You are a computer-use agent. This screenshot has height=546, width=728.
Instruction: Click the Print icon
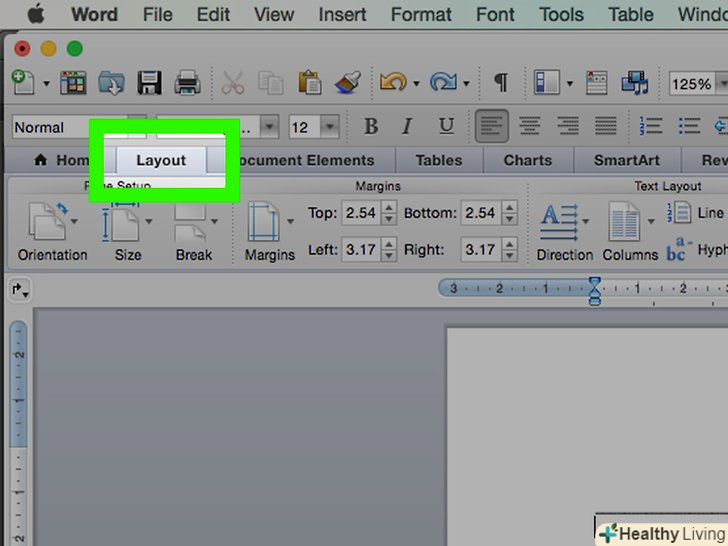tap(188, 83)
